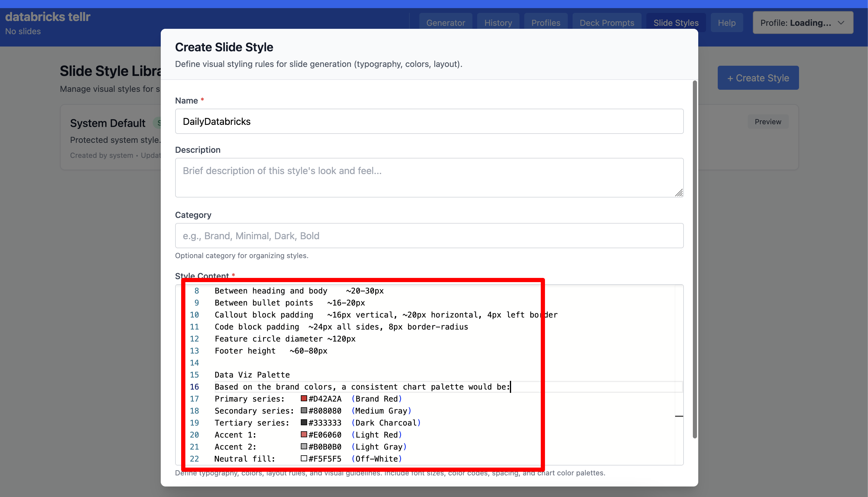Select the Slide Styles tab
868x497 pixels.
(676, 23)
